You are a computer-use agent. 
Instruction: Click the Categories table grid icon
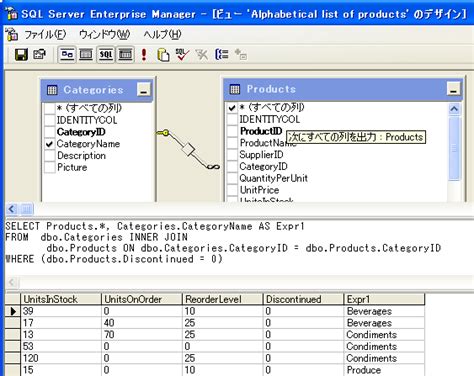(52, 90)
